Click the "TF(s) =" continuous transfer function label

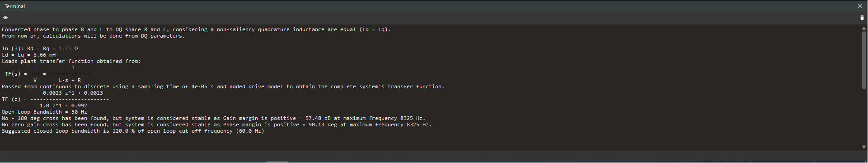point(16,74)
